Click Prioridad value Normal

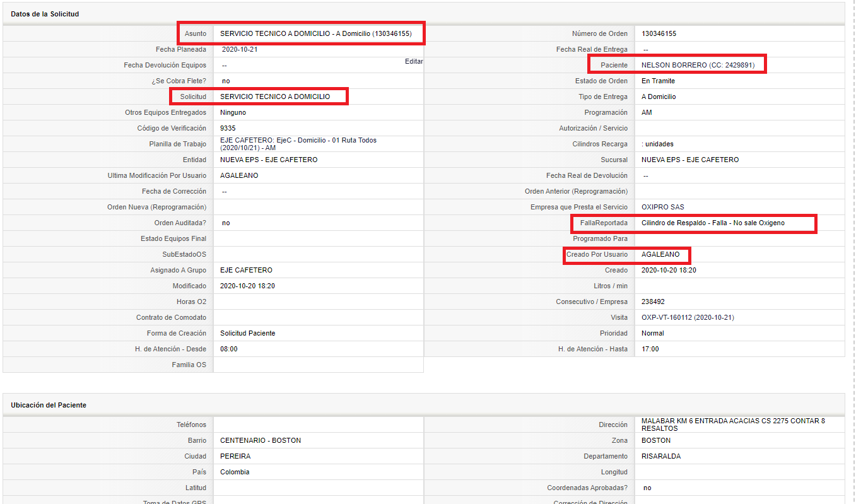[653, 333]
